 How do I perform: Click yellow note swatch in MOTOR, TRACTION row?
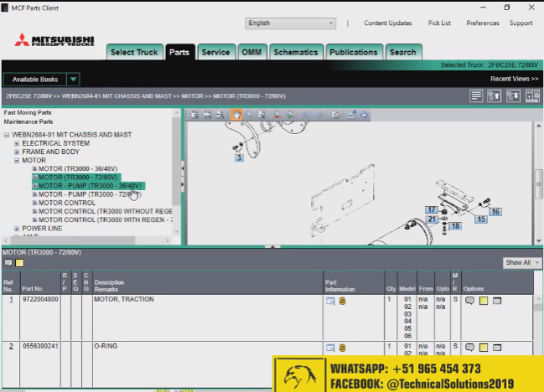point(484,301)
